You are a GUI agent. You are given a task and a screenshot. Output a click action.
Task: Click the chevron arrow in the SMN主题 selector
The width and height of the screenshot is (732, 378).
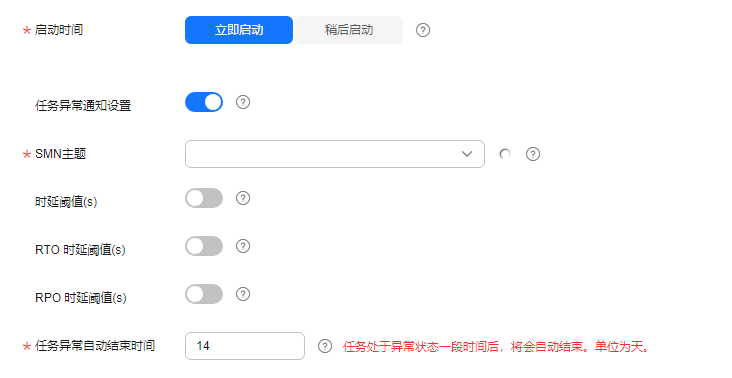click(x=467, y=154)
